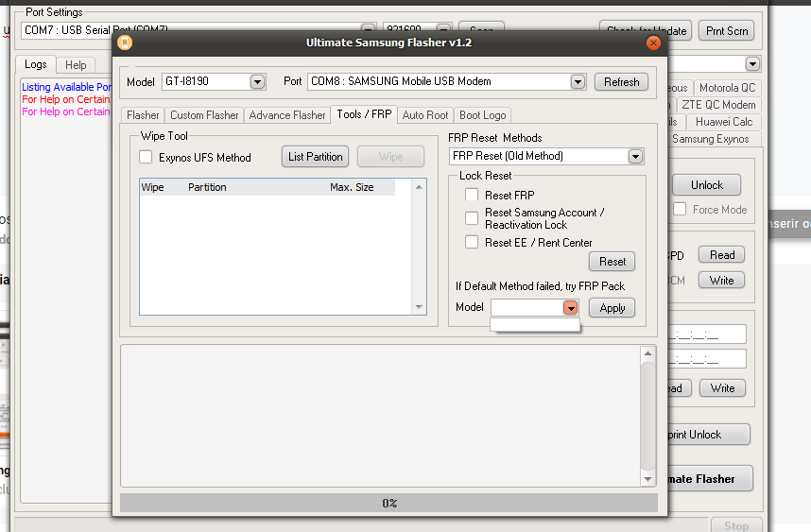
Task: Click the log area's scroll down arrow
Action: pyautogui.click(x=647, y=479)
